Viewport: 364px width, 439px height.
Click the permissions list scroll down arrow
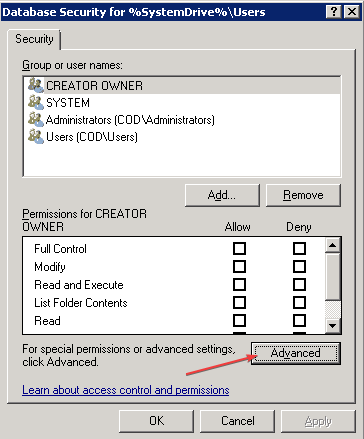(x=333, y=326)
